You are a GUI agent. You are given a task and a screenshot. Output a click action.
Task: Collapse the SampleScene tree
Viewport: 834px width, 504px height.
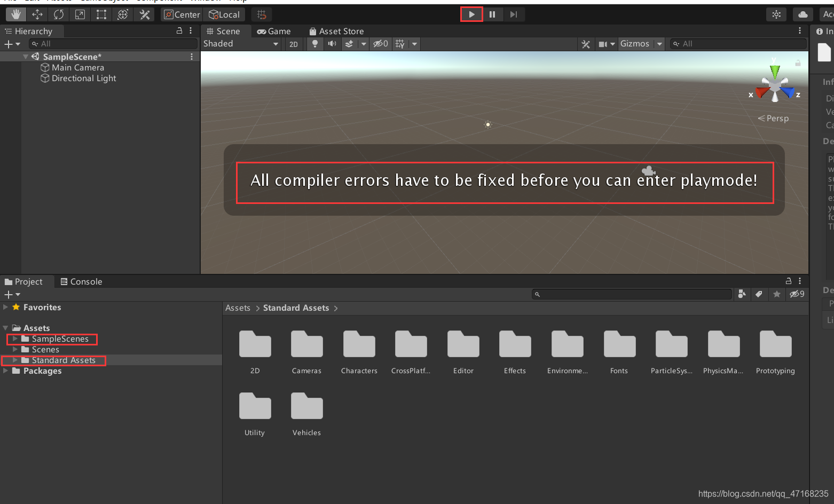click(x=25, y=57)
